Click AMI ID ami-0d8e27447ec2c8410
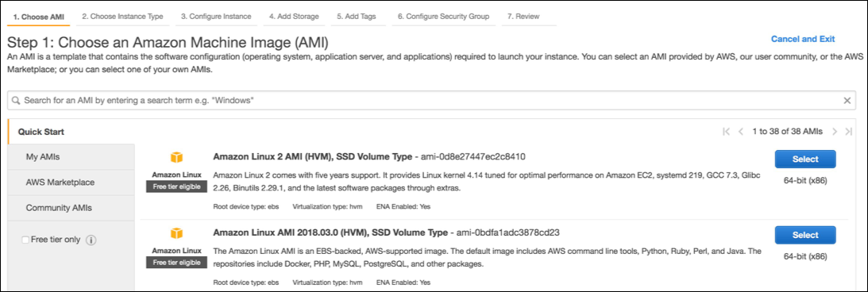 473,156
